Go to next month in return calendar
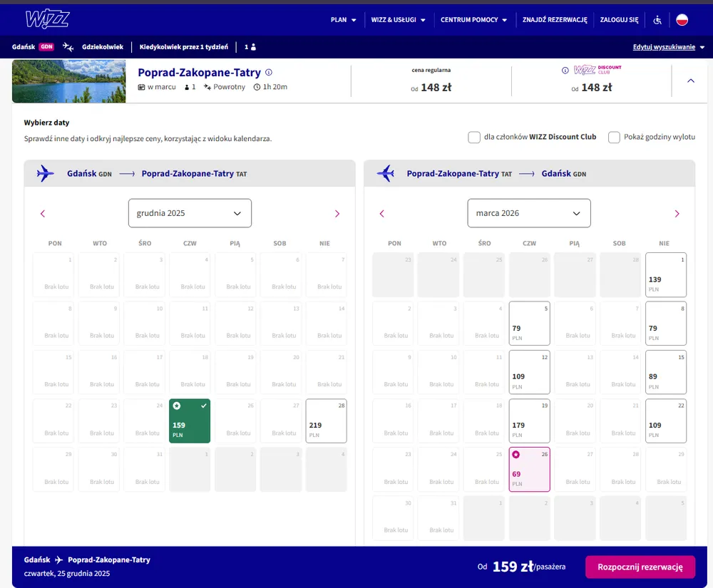The image size is (713, 588). (677, 214)
